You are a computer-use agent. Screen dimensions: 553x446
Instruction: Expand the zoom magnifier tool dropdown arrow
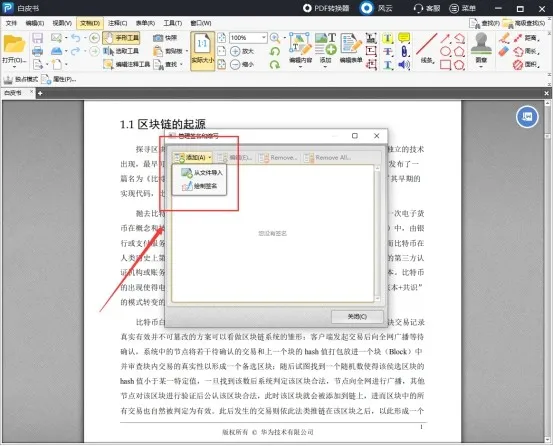(x=284, y=38)
